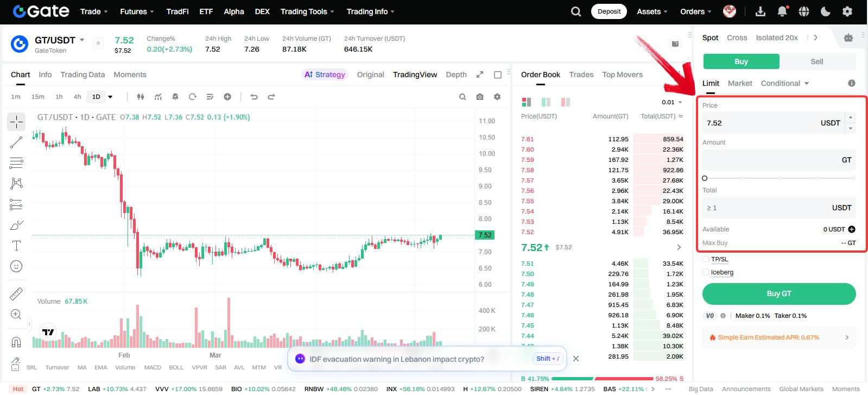This screenshot has height=395, width=868.
Task: Open the chart indicators icon
Action: (x=158, y=97)
